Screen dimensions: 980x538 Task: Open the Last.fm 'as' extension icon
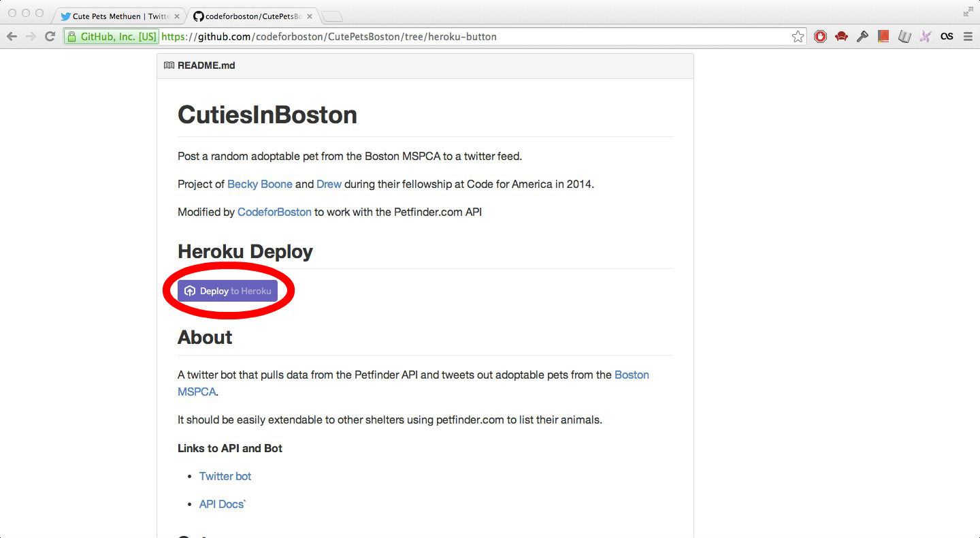coord(947,37)
